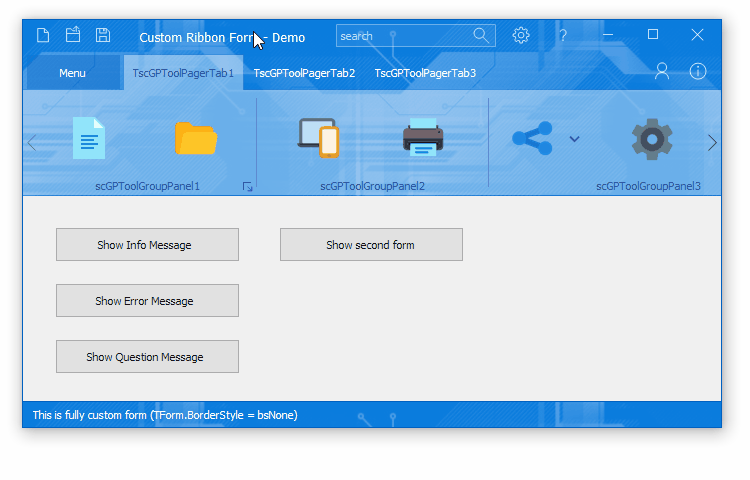Click Show Error Message button
The width and height of the screenshot is (750, 480).
pos(147,301)
